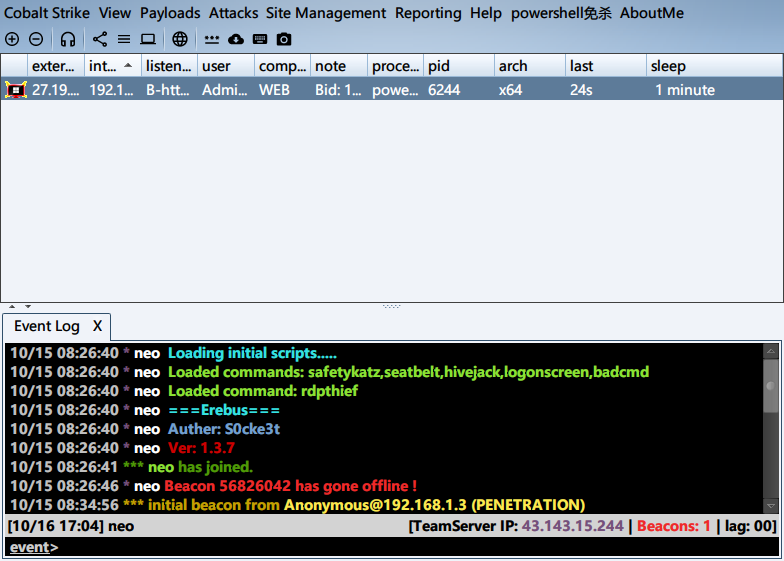Click the 6244 pid cell
The width and height of the screenshot is (784, 561).
[x=459, y=90]
